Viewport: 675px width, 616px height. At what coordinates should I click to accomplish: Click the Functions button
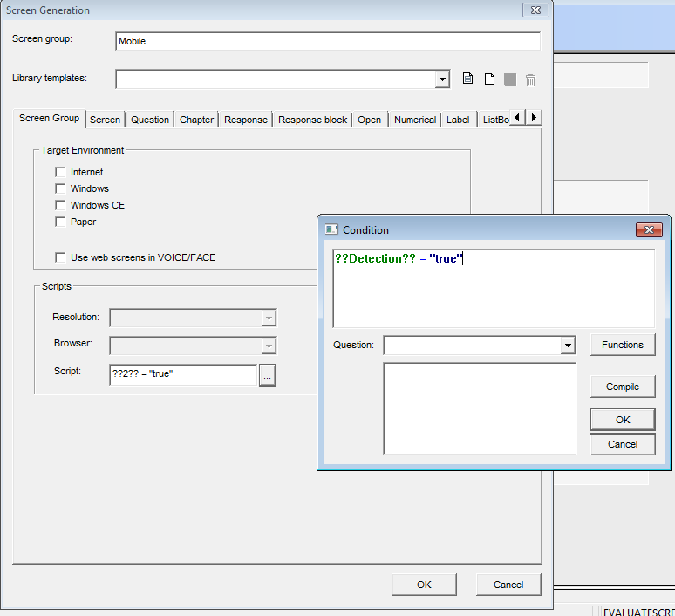623,345
